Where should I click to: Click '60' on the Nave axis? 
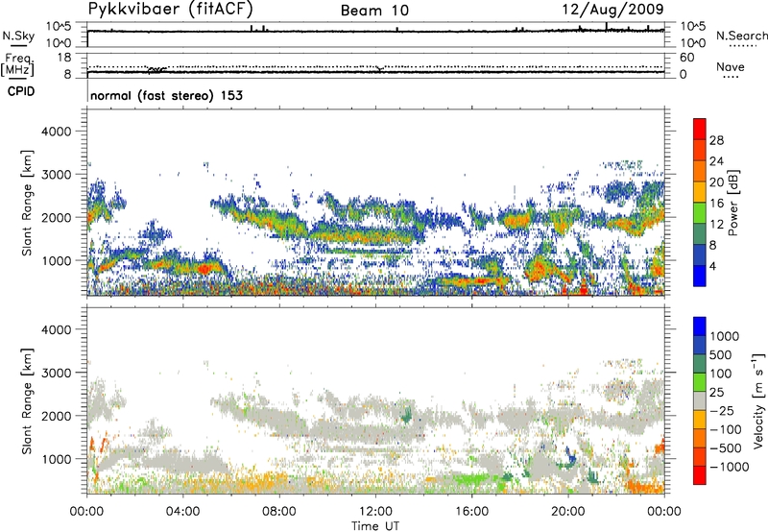pos(686,58)
